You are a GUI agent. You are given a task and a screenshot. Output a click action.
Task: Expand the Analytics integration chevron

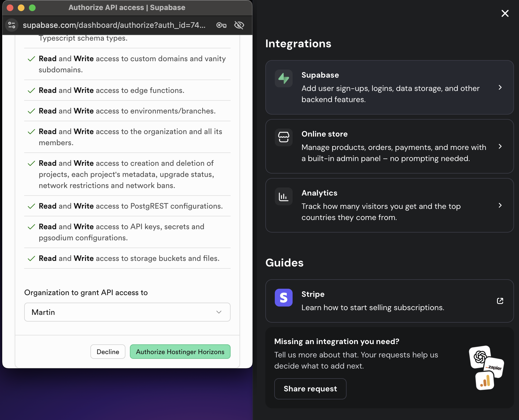tap(500, 205)
